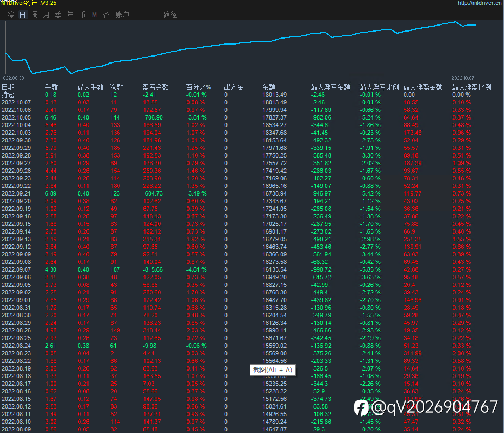Click trade count 185 on 2022.09.29
504x433 pixels.
[115, 148]
